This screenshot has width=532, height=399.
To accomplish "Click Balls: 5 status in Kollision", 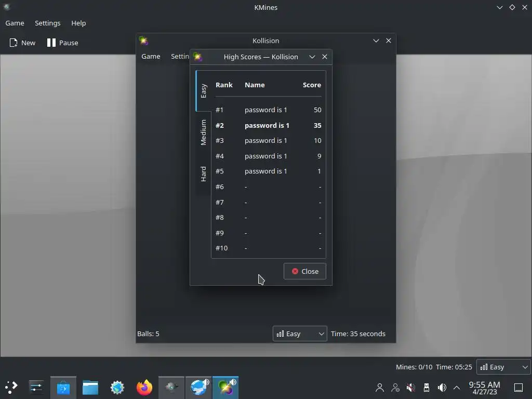I will pyautogui.click(x=148, y=334).
